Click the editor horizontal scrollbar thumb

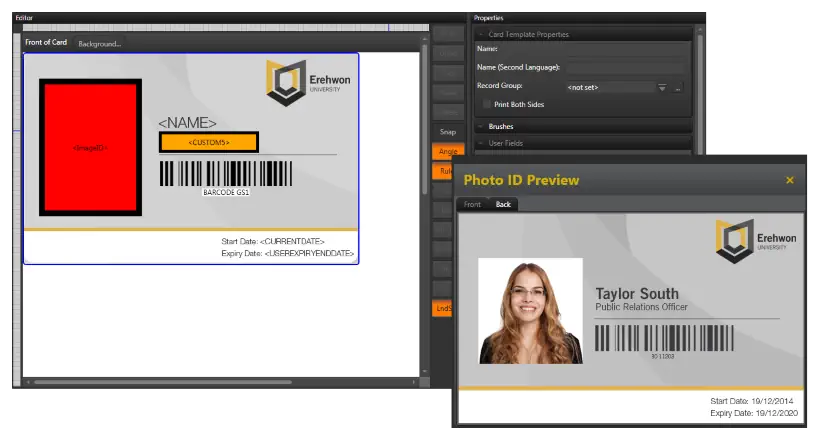163,382
